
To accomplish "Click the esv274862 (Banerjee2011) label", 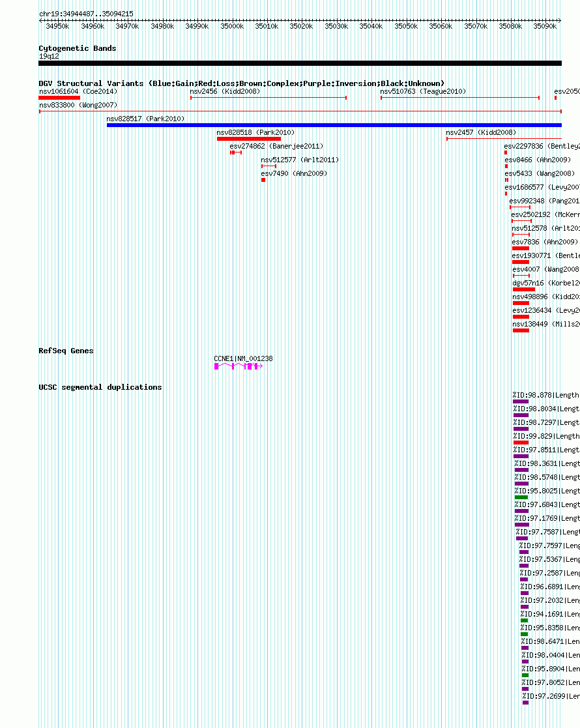I will pyautogui.click(x=276, y=146).
